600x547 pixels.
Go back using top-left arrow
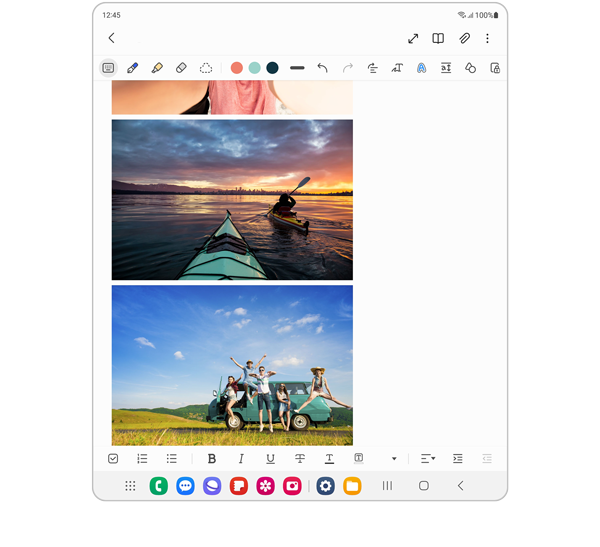point(111,38)
